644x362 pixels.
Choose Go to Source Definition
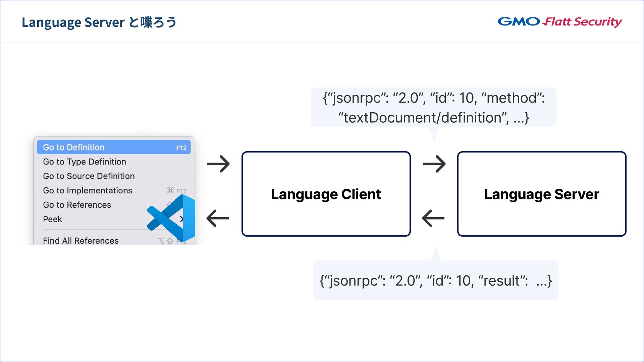(x=89, y=176)
